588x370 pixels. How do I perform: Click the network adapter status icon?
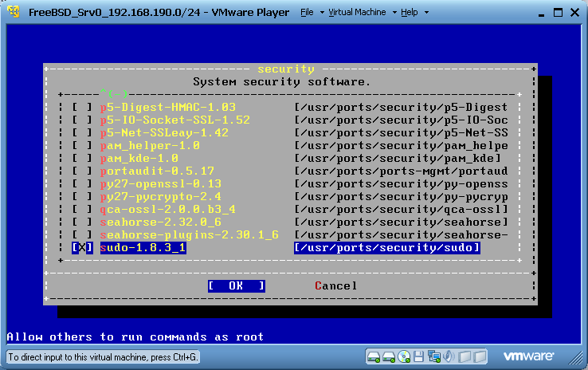point(434,356)
